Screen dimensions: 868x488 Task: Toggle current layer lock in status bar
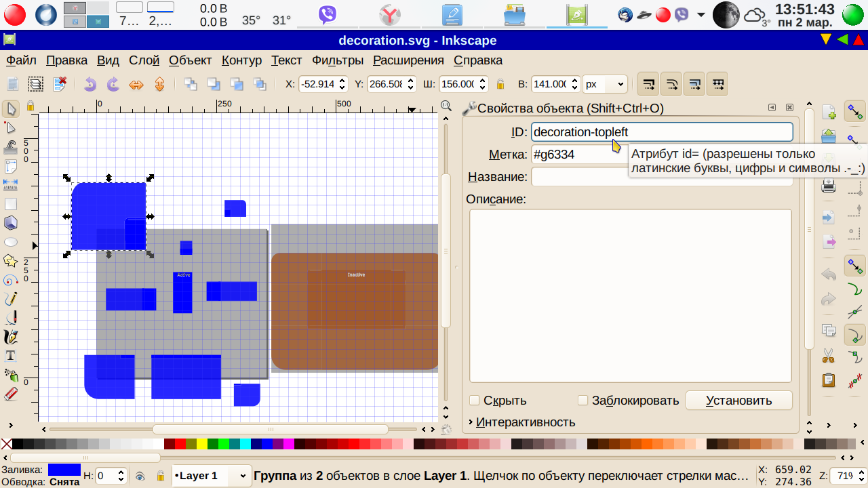pyautogui.click(x=161, y=476)
